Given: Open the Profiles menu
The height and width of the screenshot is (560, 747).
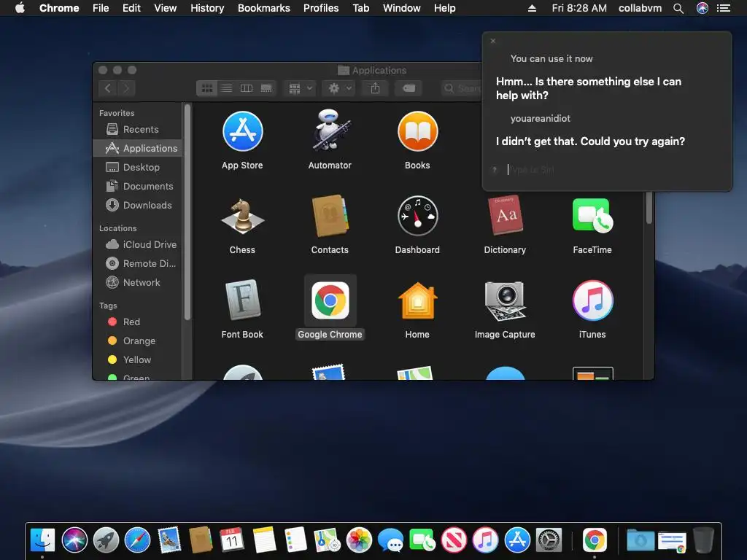Looking at the screenshot, I should [321, 8].
